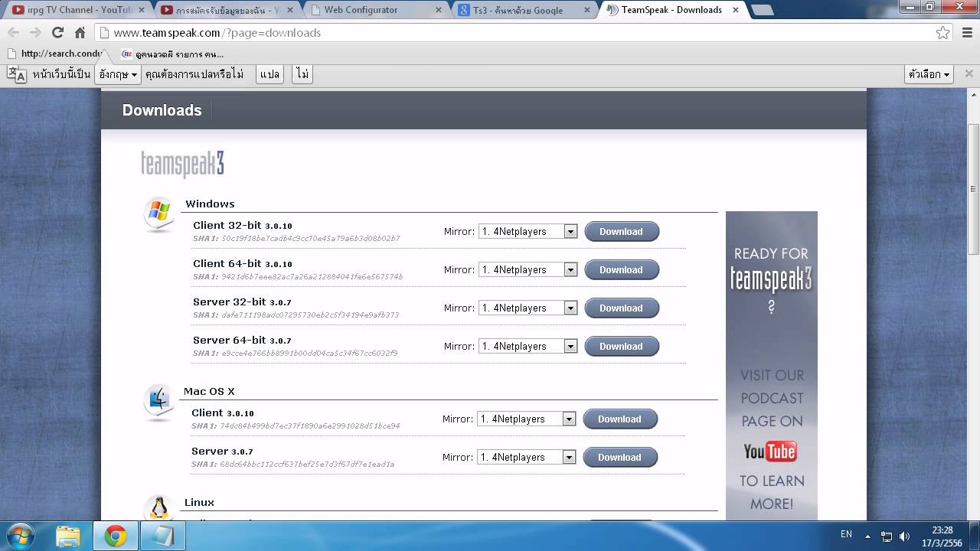Click the network tray icon
This screenshot has height=551, width=980.
(886, 536)
